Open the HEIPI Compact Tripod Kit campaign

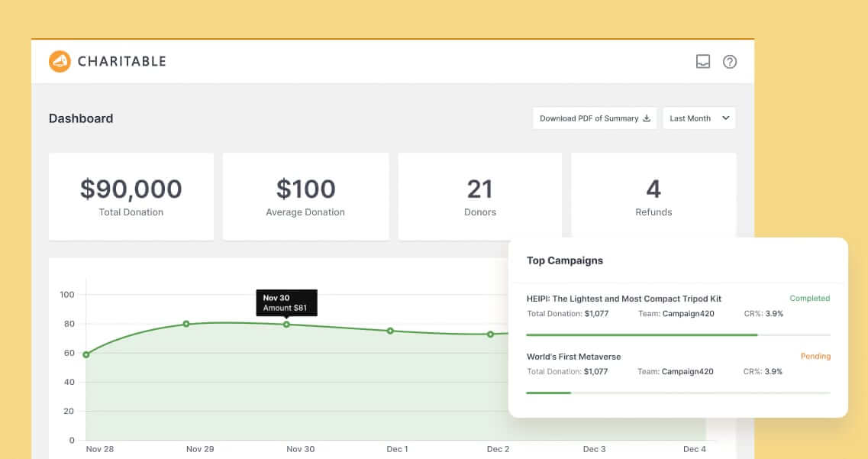[x=624, y=299]
